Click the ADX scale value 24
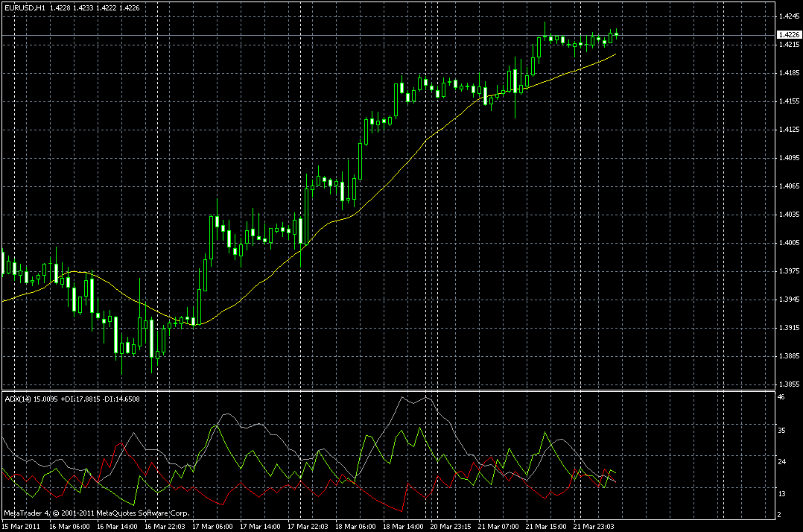 pyautogui.click(x=781, y=462)
